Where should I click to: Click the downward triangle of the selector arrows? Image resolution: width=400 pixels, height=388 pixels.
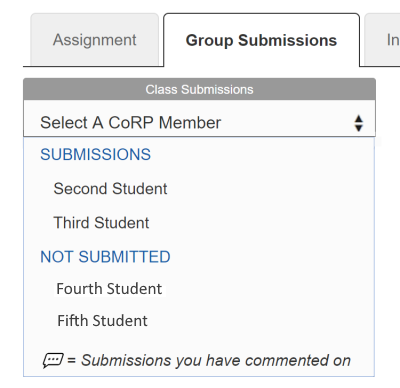(x=359, y=128)
